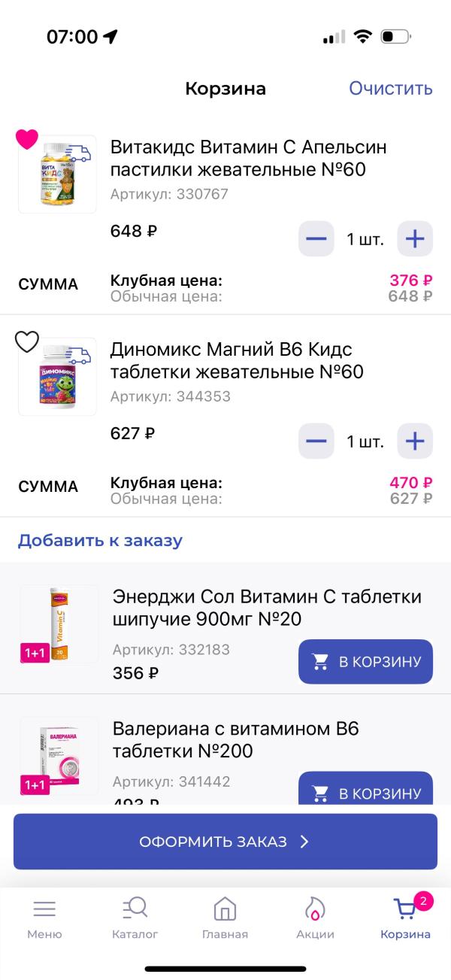The image size is (451, 980).
Task: Remove Витакидс from favorites via filled heart
Action: pos(28,139)
